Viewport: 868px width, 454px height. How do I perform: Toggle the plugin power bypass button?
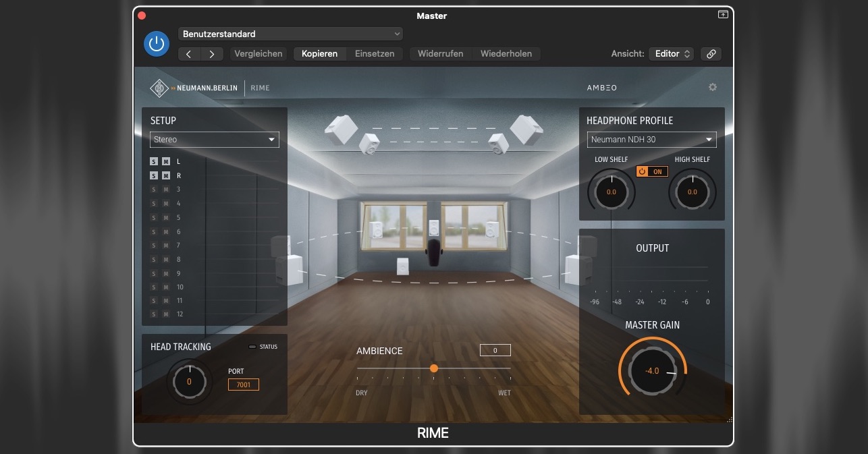[157, 44]
